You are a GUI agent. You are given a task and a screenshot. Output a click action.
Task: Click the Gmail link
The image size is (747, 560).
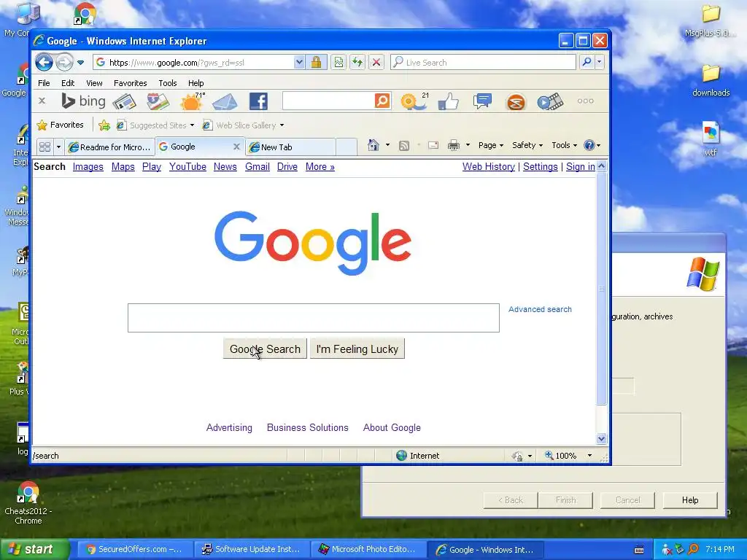[258, 167]
